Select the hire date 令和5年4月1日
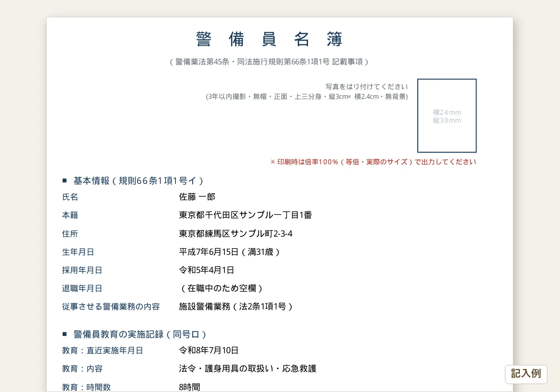The height and width of the screenshot is (392, 560). (207, 270)
